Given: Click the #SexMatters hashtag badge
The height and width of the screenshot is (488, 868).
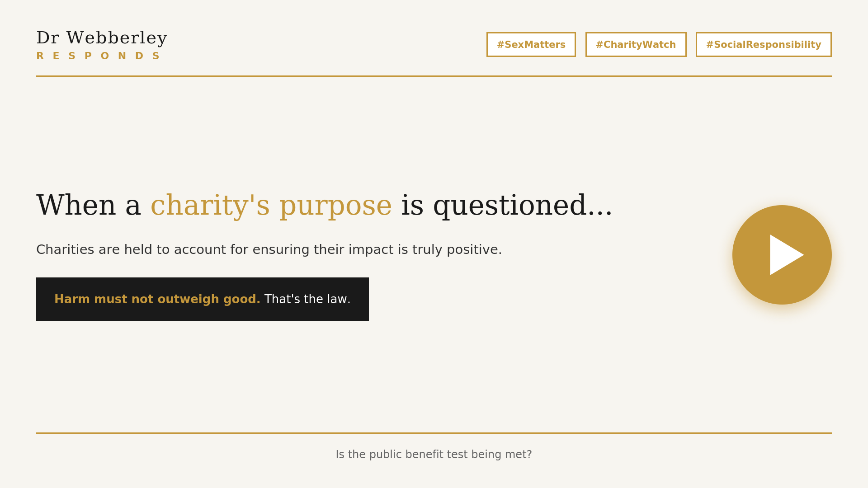Looking at the screenshot, I should point(531,44).
